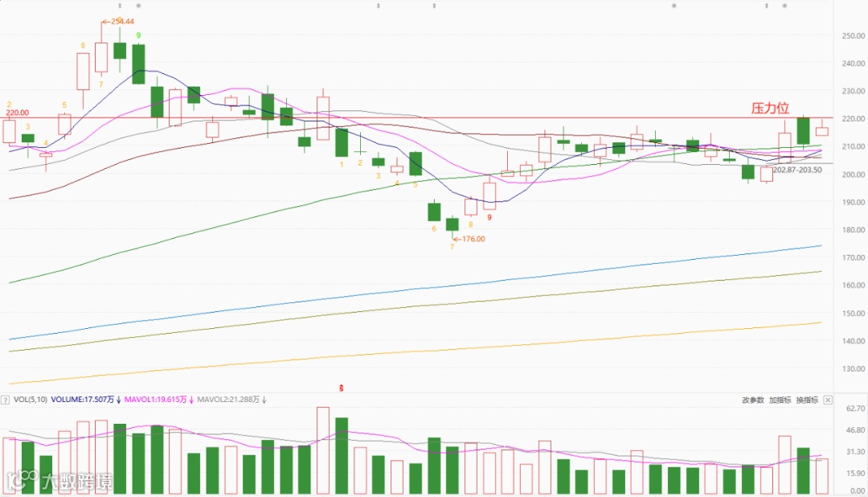Select the candlestick peaking at 254.44
This screenshot has width=868, height=497.
pos(101,57)
